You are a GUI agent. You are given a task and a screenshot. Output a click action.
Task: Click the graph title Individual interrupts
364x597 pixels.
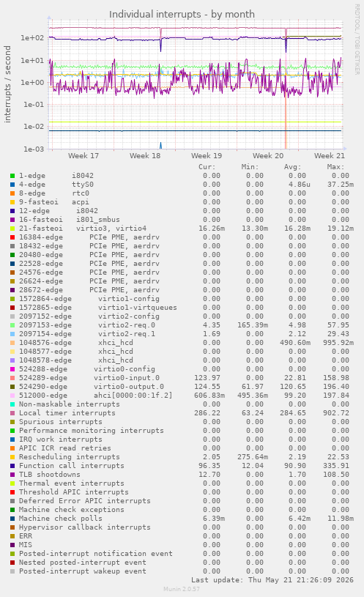pos(182,15)
